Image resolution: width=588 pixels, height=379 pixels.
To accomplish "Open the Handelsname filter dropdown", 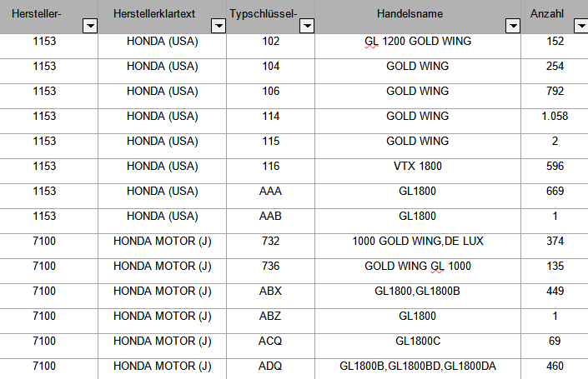I will pyautogui.click(x=513, y=26).
